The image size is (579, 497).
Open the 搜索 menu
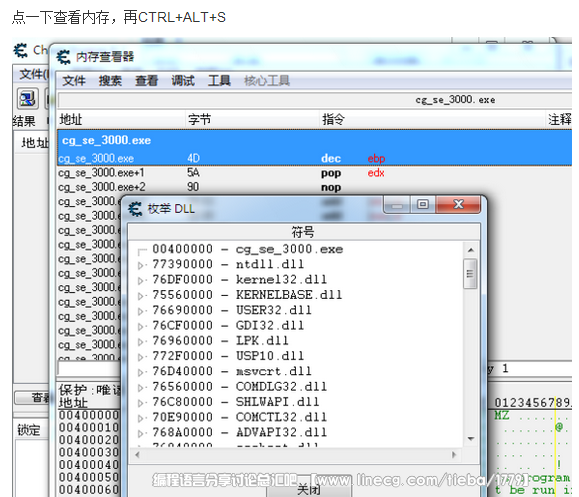click(110, 80)
